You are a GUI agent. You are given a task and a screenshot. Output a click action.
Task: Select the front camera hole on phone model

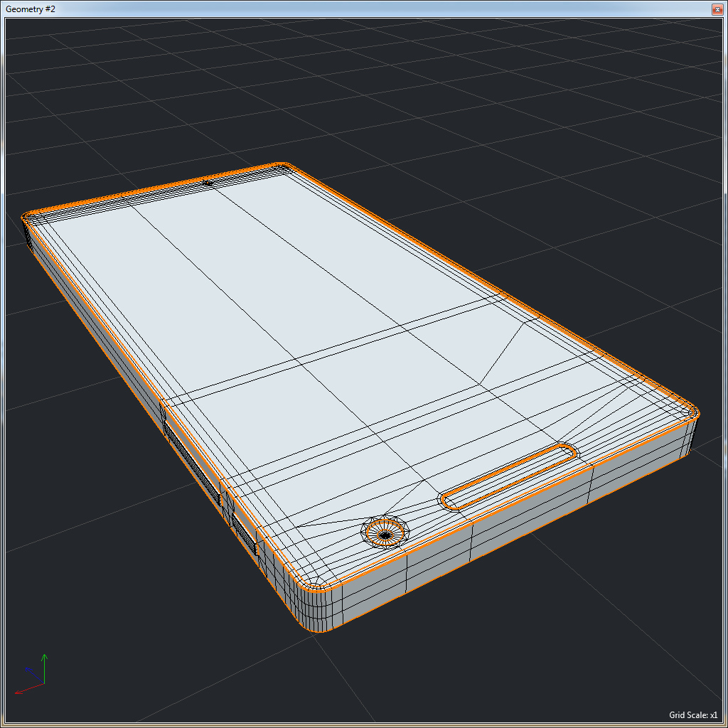coord(208,183)
